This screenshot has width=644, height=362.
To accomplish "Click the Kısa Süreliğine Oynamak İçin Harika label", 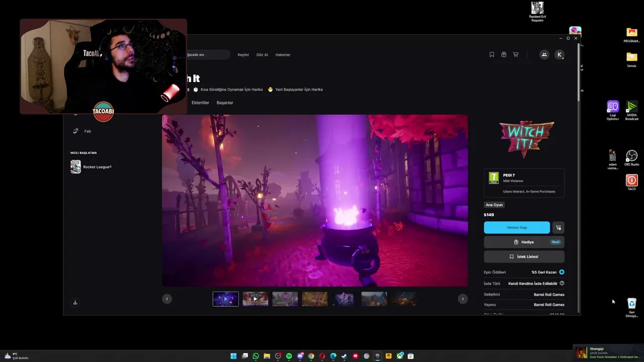I will 231,89.
